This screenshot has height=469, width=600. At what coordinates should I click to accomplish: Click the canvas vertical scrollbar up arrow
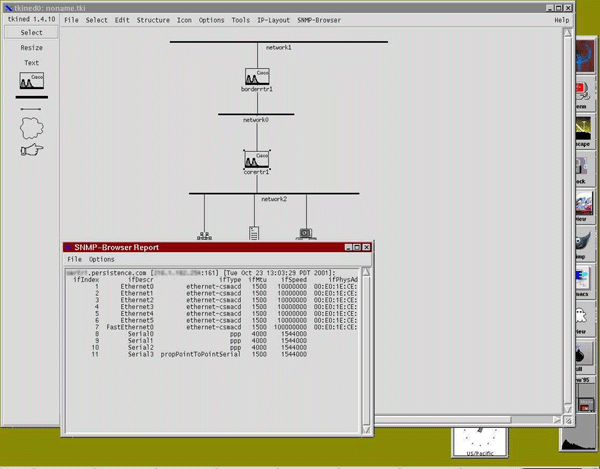(568, 32)
